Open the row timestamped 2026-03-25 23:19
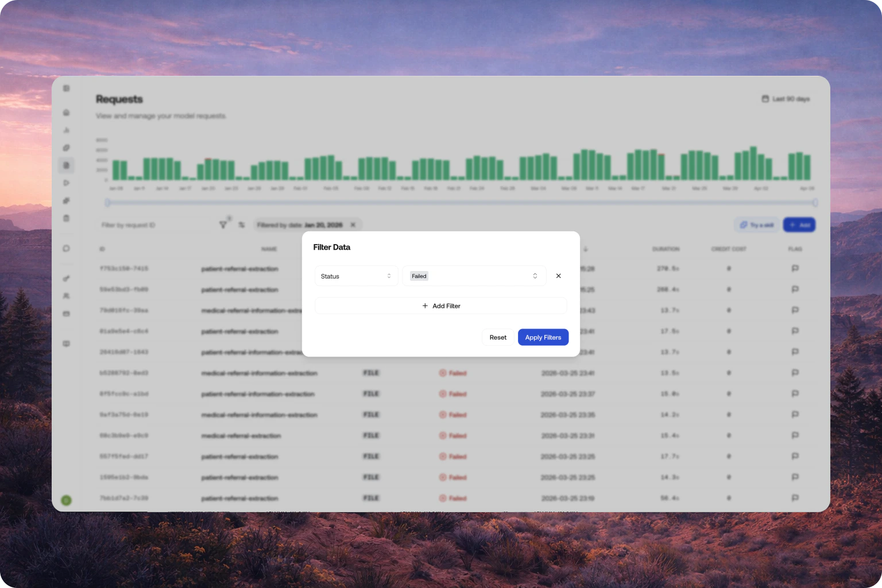The height and width of the screenshot is (588, 882). tap(457, 498)
